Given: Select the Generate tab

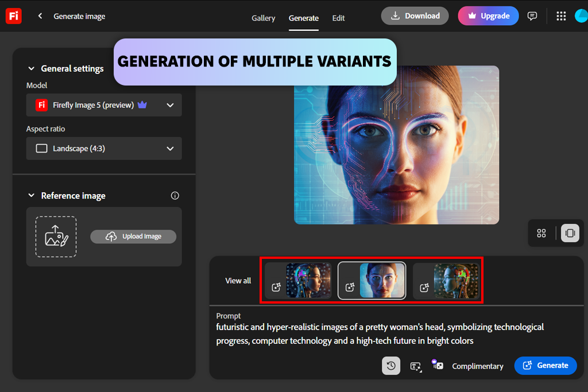Looking at the screenshot, I should click(304, 18).
